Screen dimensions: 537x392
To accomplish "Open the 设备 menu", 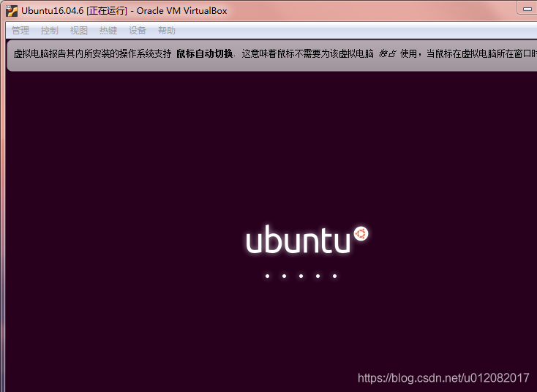I will [138, 31].
